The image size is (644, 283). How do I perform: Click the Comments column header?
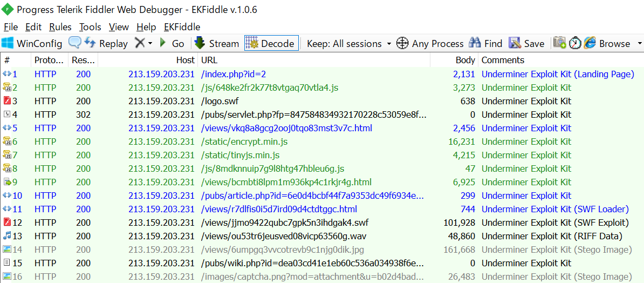[x=503, y=60]
